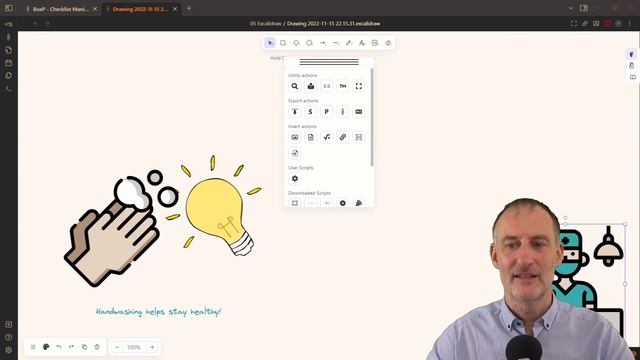Select the 'Handwashing helps stay healthy!' text
This screenshot has height=360, width=640.
158,312
